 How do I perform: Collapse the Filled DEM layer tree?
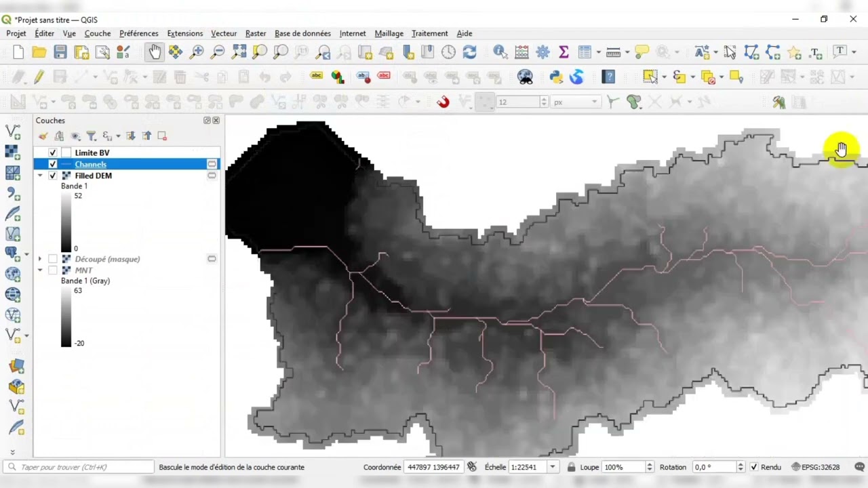[x=40, y=176]
